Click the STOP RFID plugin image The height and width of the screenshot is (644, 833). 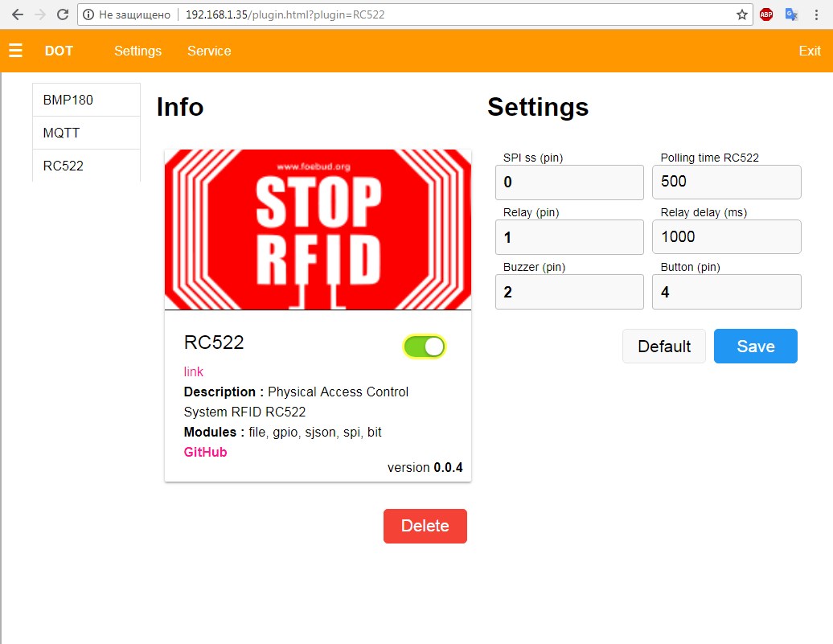click(x=318, y=230)
